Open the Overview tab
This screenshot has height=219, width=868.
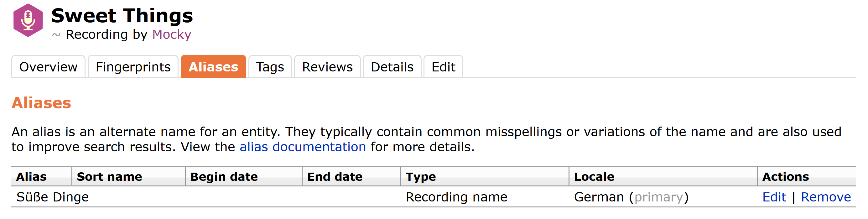tap(48, 67)
